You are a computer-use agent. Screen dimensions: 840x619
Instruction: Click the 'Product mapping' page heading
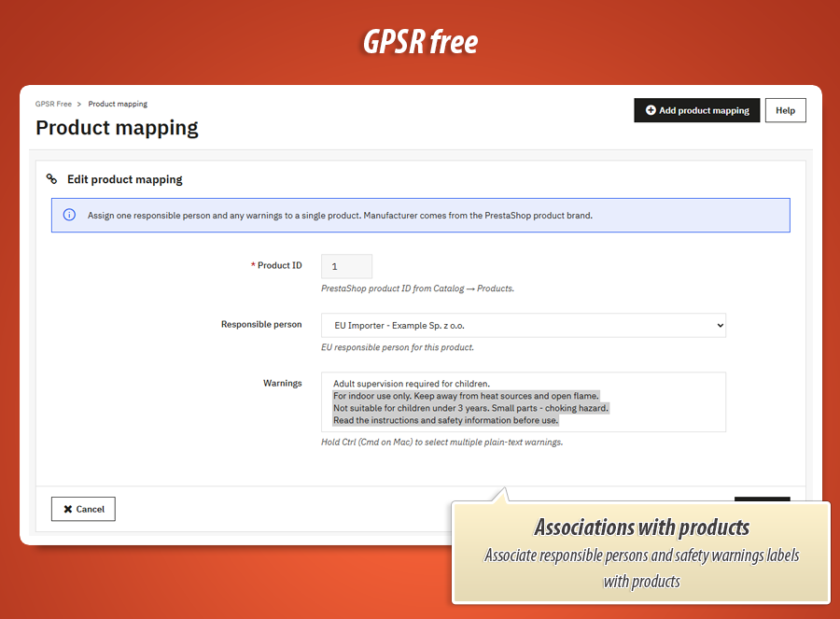117,128
